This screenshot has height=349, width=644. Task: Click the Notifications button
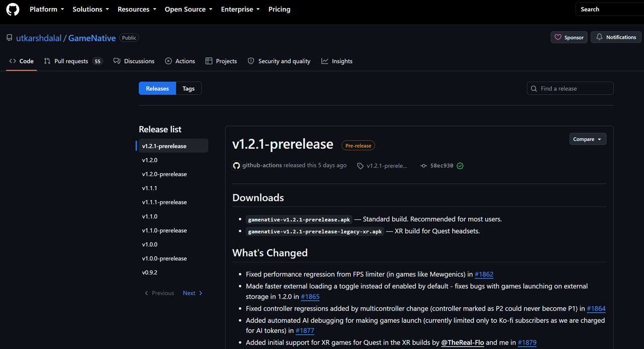click(616, 37)
